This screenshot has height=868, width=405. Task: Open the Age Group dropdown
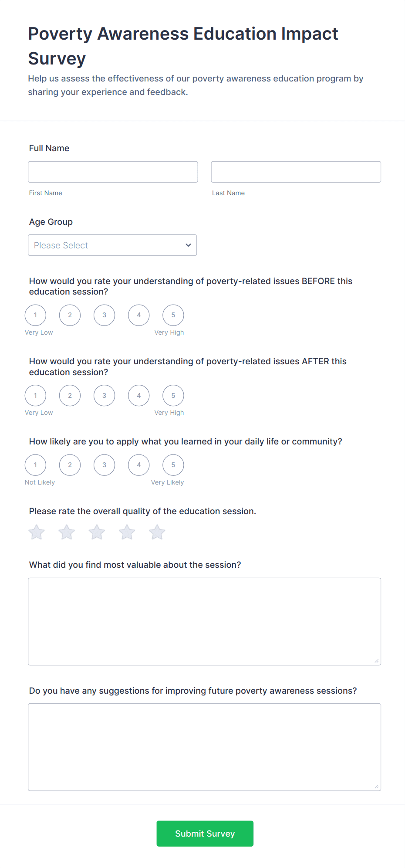point(112,245)
